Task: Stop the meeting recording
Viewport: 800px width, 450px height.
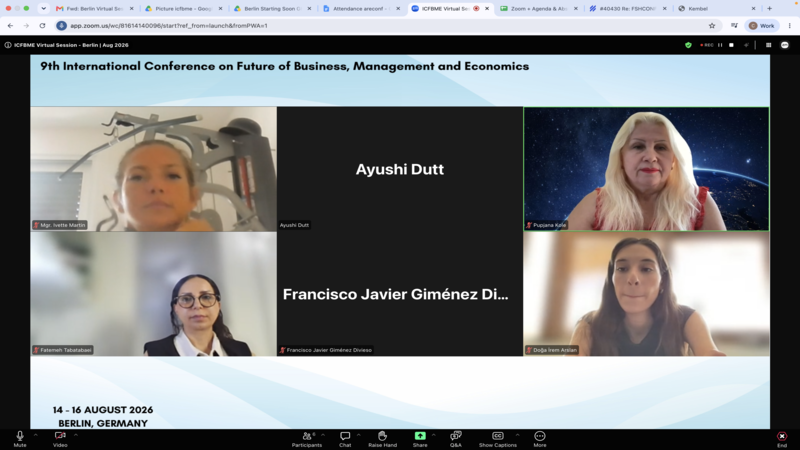Action: 731,45
